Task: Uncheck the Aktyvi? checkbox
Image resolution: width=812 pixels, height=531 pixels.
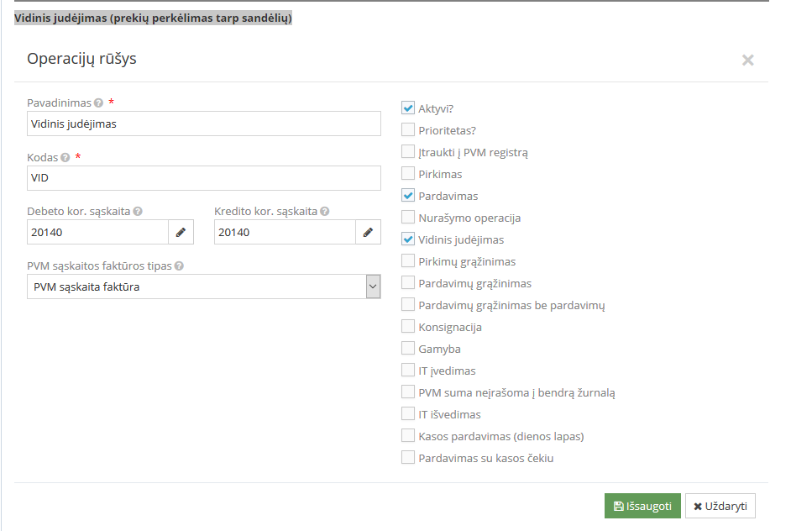Action: [408, 108]
